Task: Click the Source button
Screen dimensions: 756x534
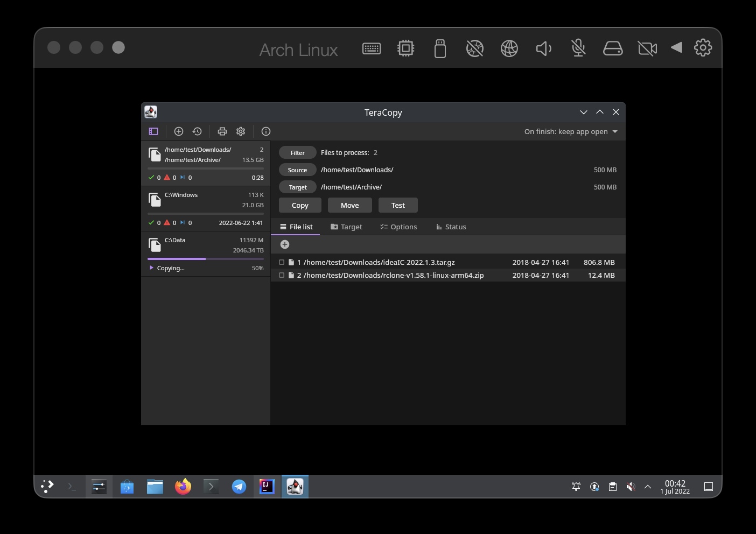Action: click(298, 170)
